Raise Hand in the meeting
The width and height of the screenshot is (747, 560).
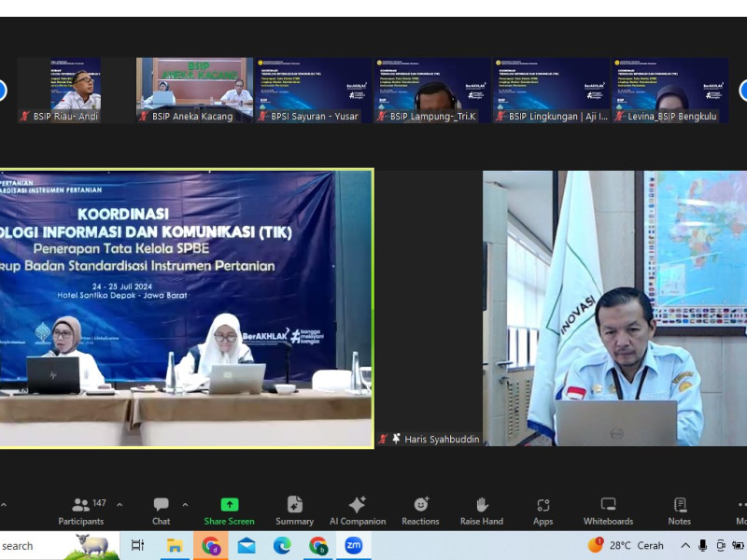click(x=481, y=510)
